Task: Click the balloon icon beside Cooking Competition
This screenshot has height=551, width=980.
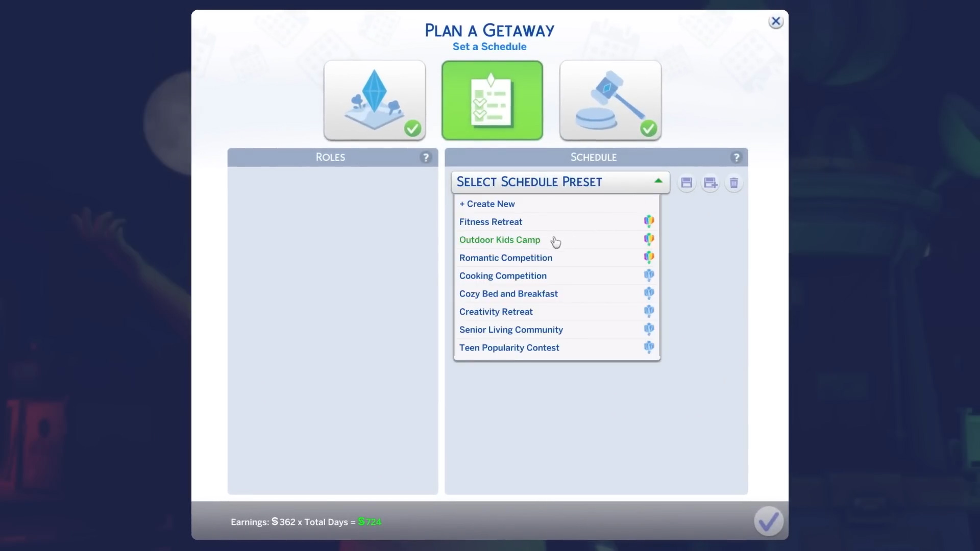Action: pos(649,275)
